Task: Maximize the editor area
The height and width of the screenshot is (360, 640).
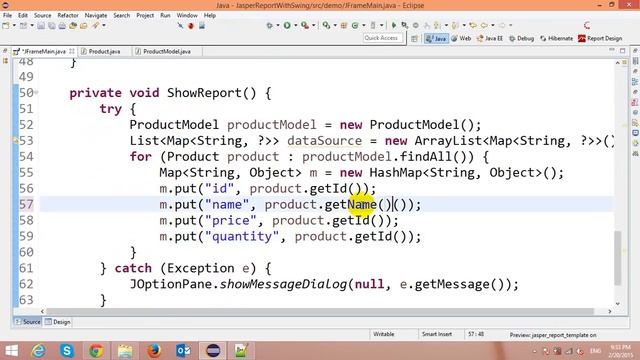Action: (x=622, y=50)
